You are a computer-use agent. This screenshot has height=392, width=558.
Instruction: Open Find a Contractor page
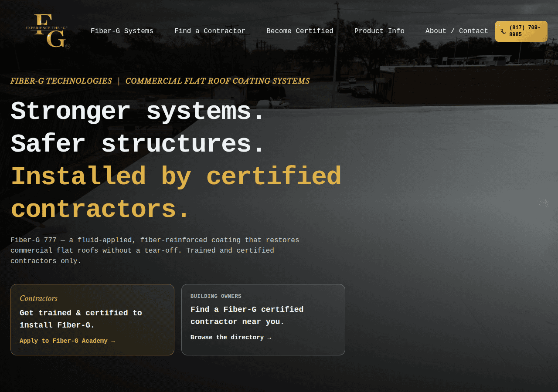coord(210,31)
